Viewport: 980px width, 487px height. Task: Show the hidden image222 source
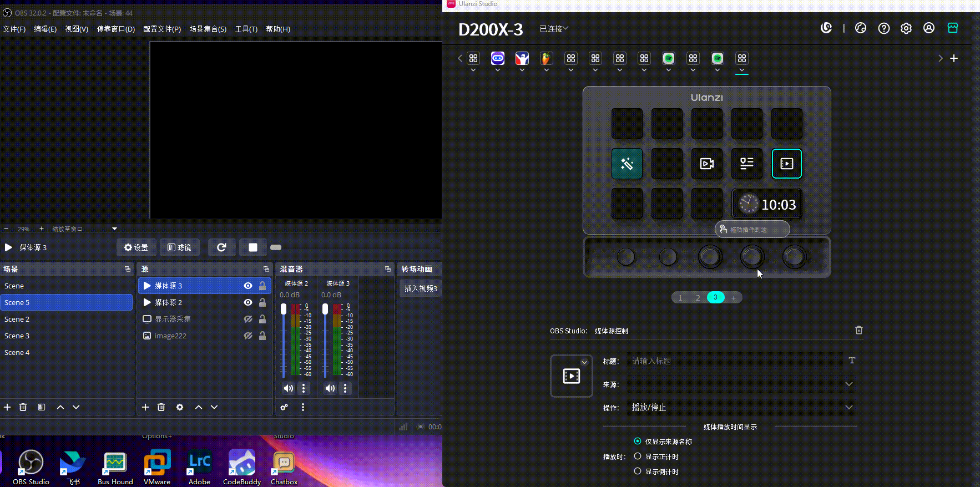(248, 336)
